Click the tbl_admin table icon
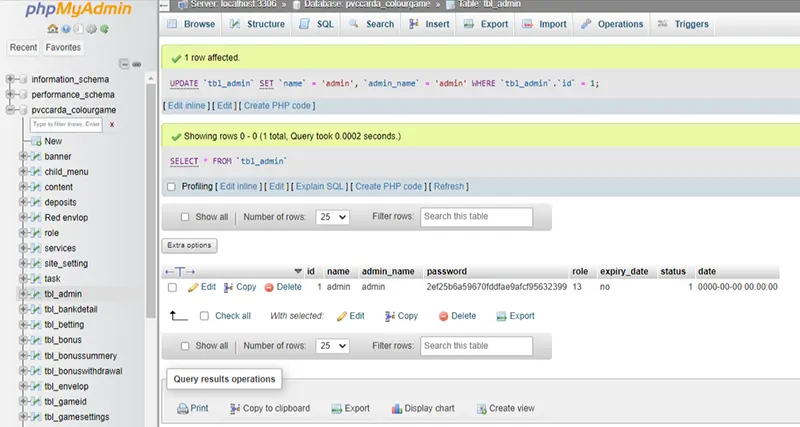Viewport: 800px width, 427px height. click(36, 294)
